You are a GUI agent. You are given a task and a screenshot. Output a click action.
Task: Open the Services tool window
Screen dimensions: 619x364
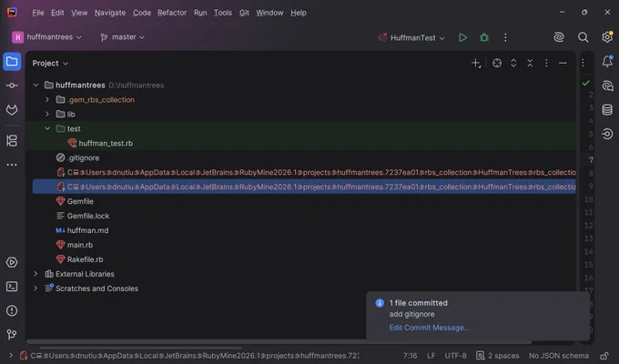[12, 263]
